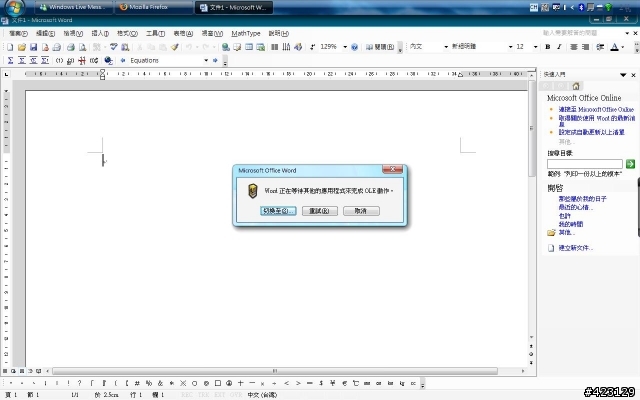The height and width of the screenshot is (400, 640).
Task: Expand the Equations dropdown in the MathType toolbar
Action: (206, 60)
